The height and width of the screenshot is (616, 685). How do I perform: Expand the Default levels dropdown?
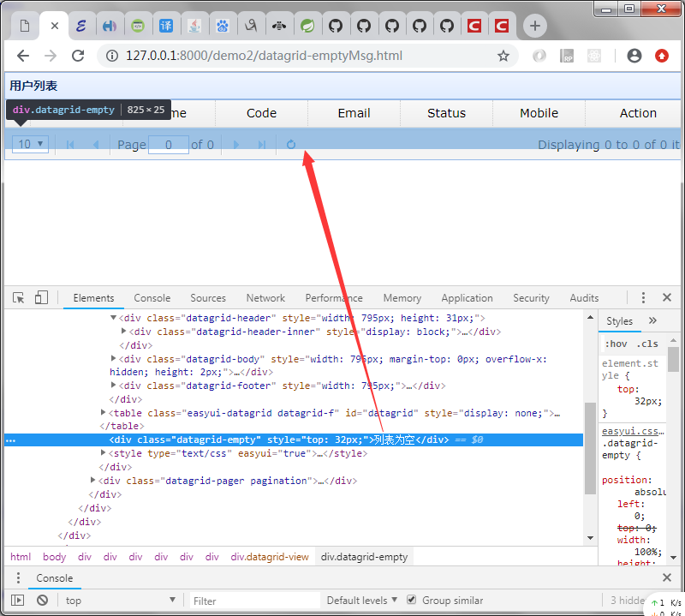pos(361,601)
